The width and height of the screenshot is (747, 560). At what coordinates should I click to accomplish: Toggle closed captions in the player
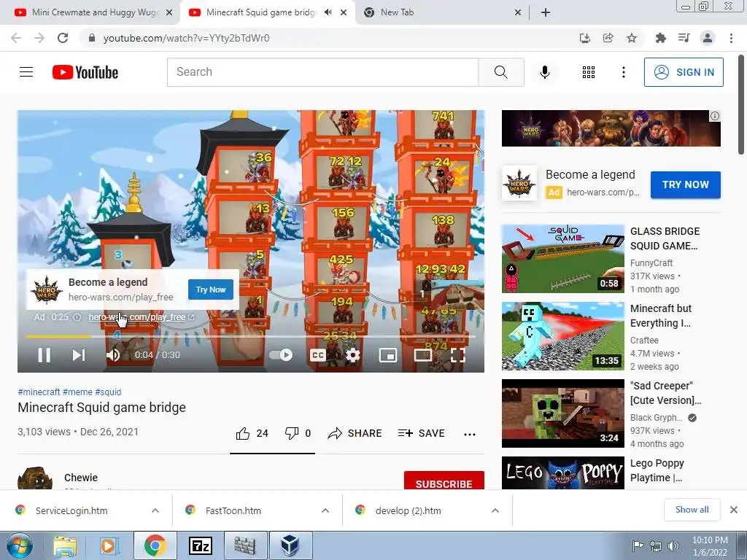point(318,355)
